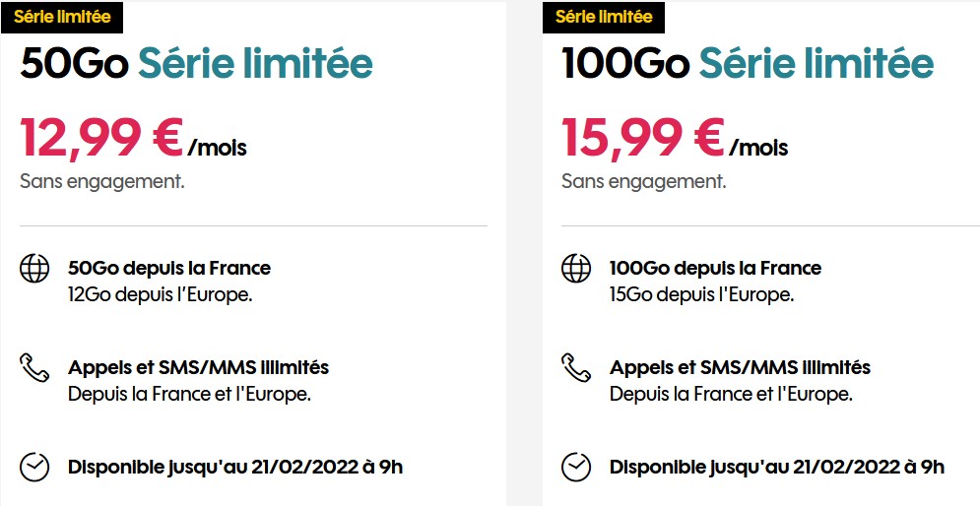980x506 pixels.
Task: Open the 50Go Série limitée plan title
Action: click(197, 64)
